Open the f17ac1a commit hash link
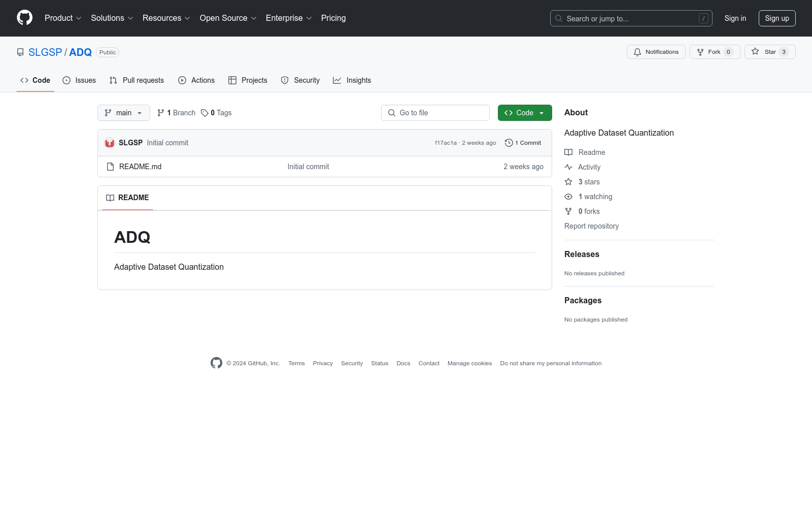 coord(446,143)
